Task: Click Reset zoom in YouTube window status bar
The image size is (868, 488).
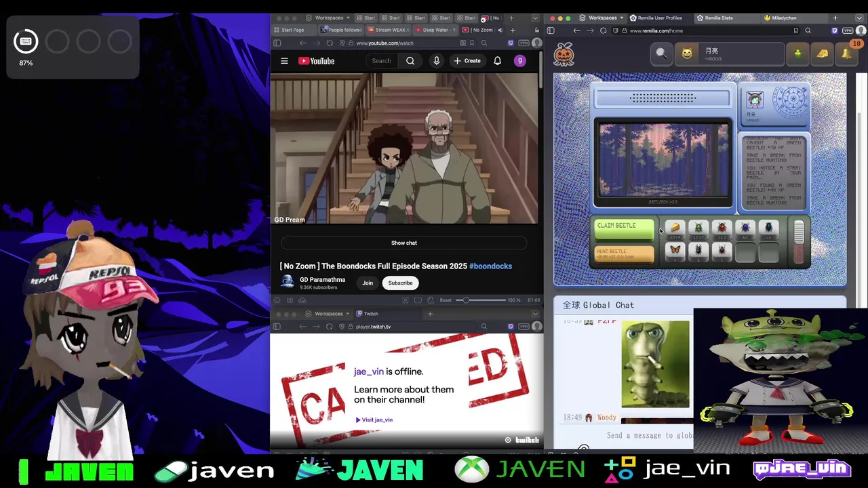Action: coord(446,300)
